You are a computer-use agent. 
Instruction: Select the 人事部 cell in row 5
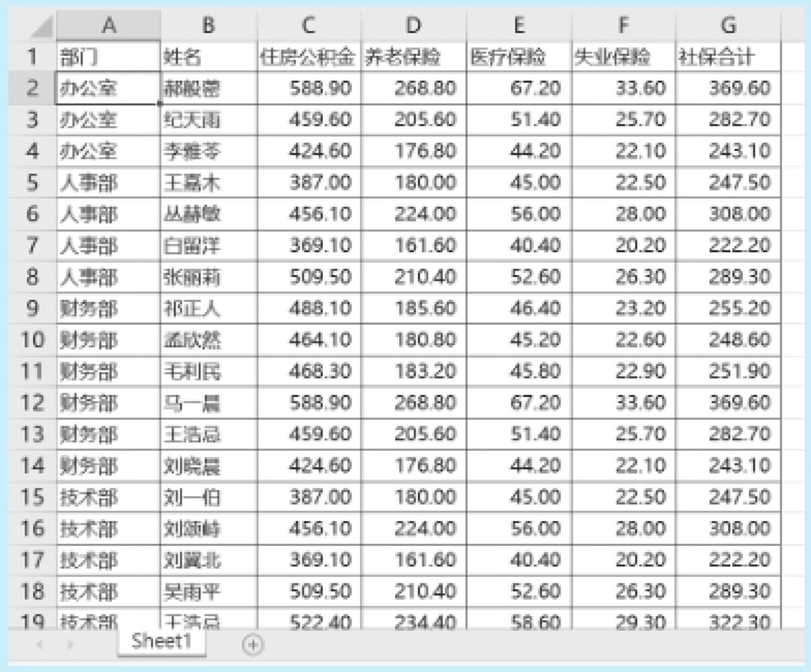click(x=108, y=183)
